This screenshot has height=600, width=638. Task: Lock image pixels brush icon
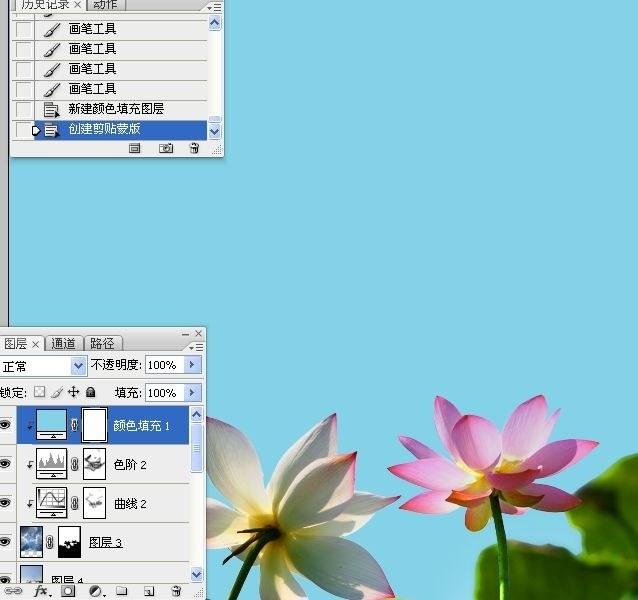click(57, 392)
